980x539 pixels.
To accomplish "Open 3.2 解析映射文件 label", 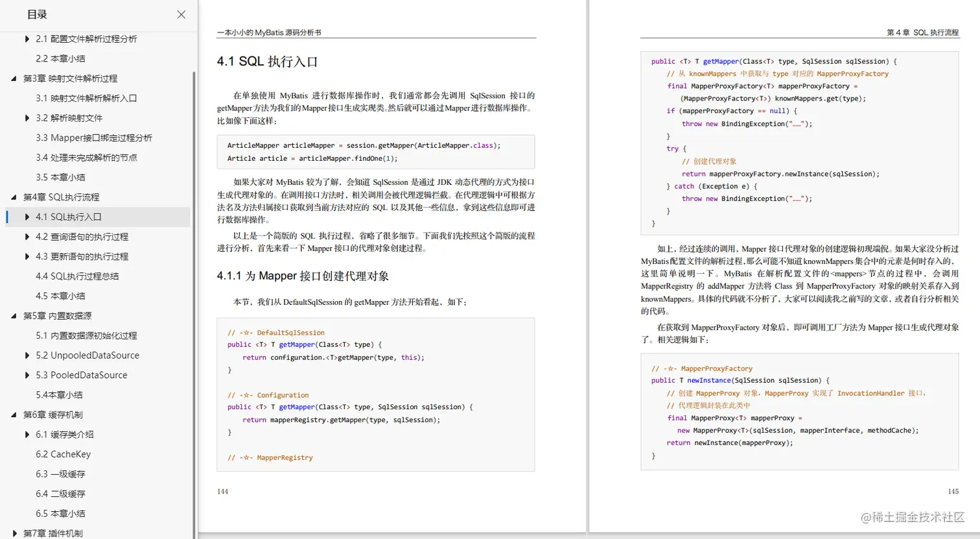I will [x=69, y=118].
